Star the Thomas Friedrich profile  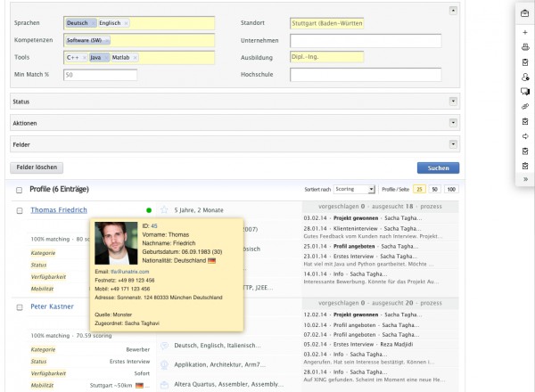tap(164, 210)
